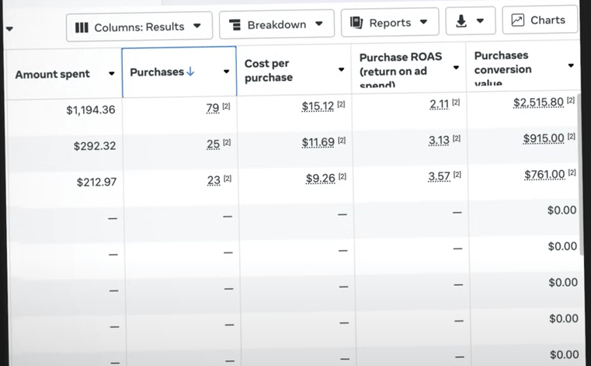Viewport: 591px width, 366px height.
Task: Click footnote [2] beside 25 purchases
Action: (227, 142)
